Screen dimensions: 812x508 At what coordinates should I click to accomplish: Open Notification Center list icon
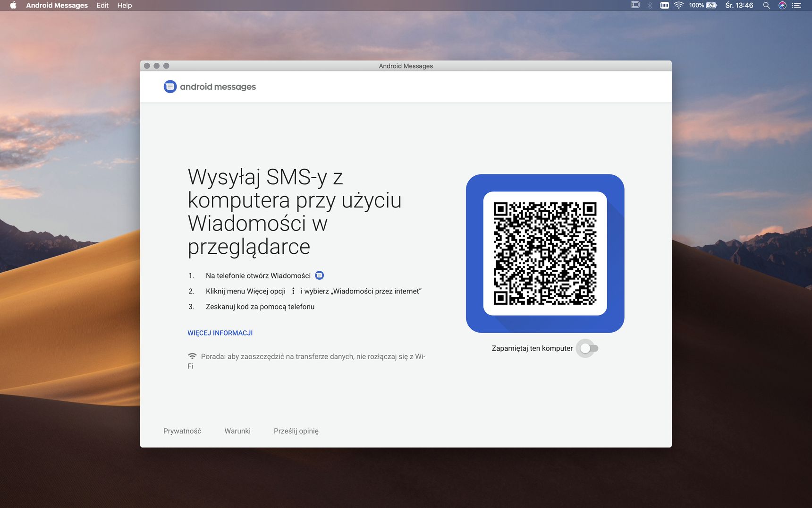(x=797, y=5)
